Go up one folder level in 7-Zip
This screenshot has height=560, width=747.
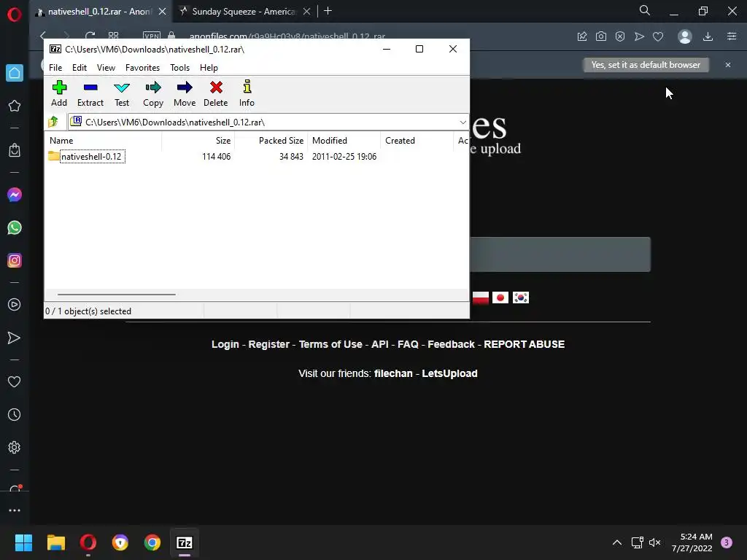tap(53, 122)
